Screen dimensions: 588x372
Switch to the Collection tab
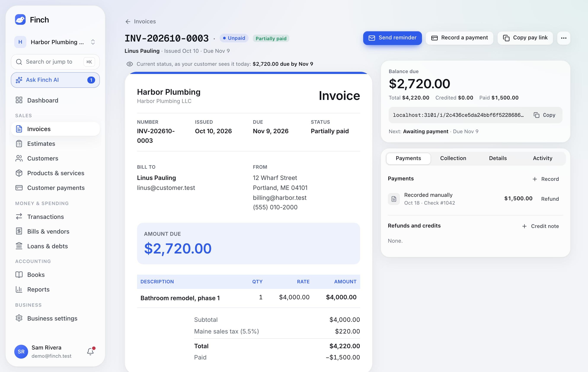pyautogui.click(x=453, y=158)
